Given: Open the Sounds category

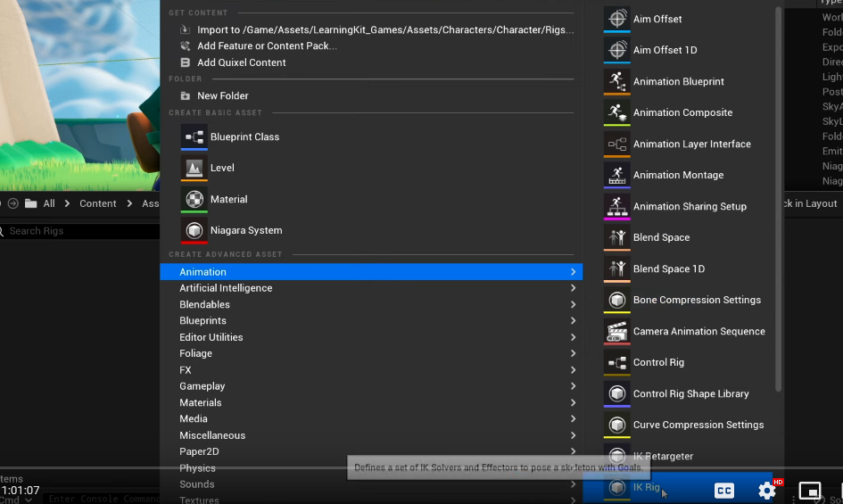Looking at the screenshot, I should 371,484.
